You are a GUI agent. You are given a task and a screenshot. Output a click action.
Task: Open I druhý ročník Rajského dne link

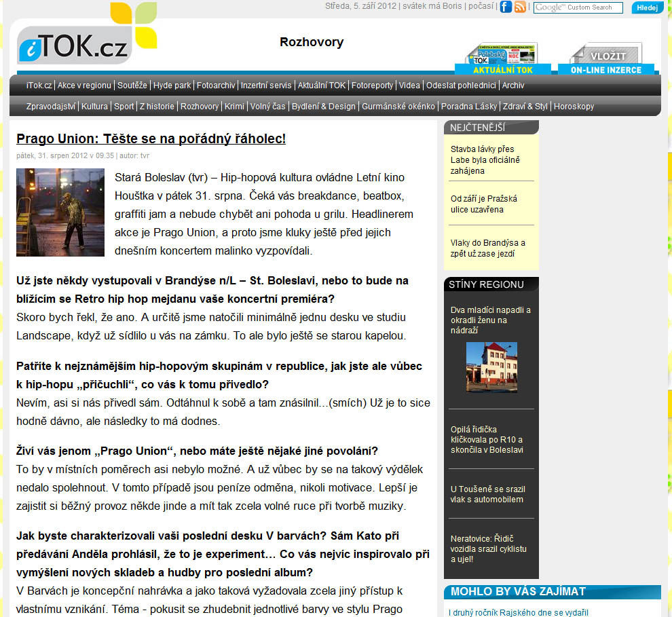[x=518, y=613]
